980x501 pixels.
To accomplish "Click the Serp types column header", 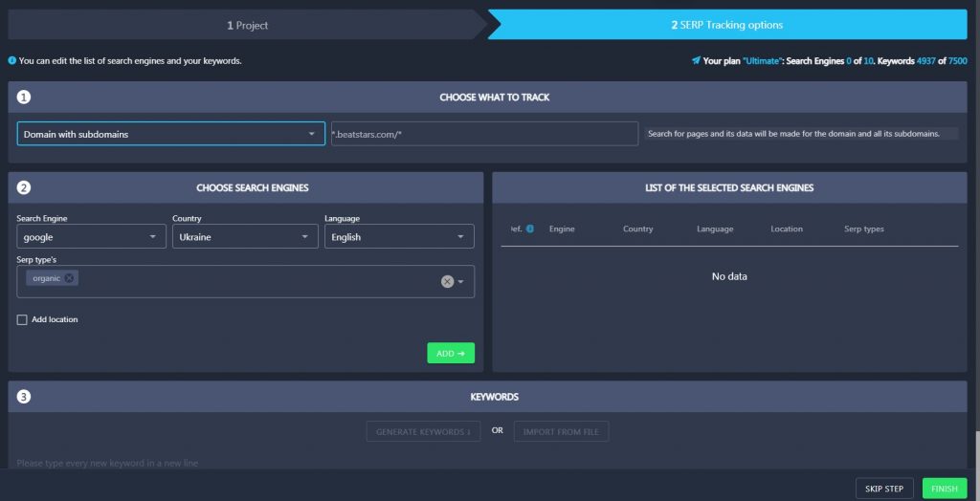I will point(864,229).
